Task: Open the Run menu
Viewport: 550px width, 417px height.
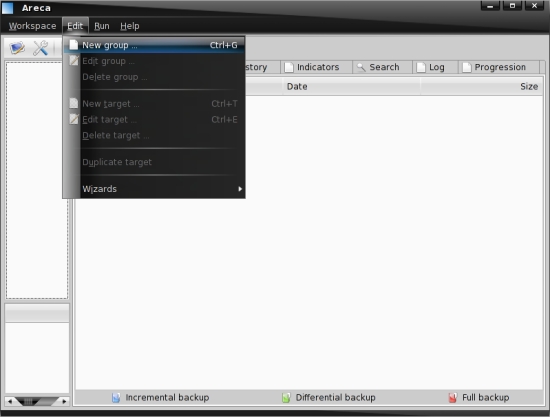Action: pyautogui.click(x=102, y=26)
